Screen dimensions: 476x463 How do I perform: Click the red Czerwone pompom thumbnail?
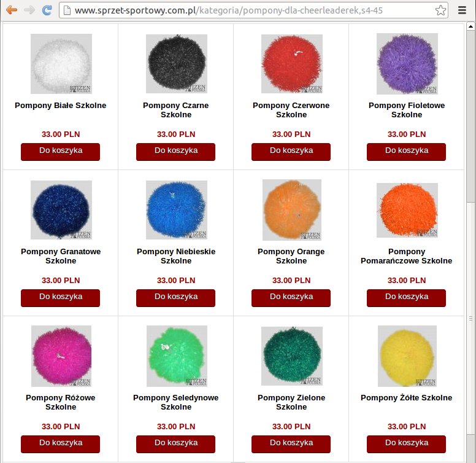coord(292,64)
